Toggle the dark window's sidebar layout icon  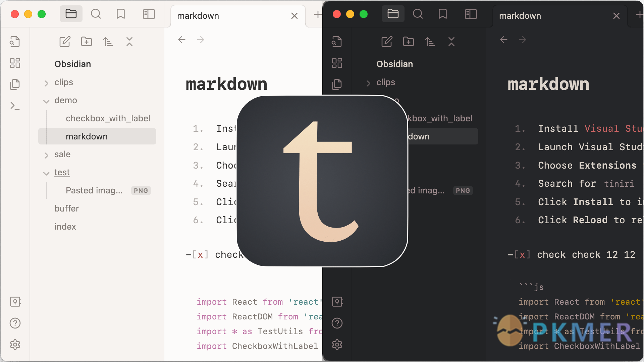pyautogui.click(x=471, y=14)
